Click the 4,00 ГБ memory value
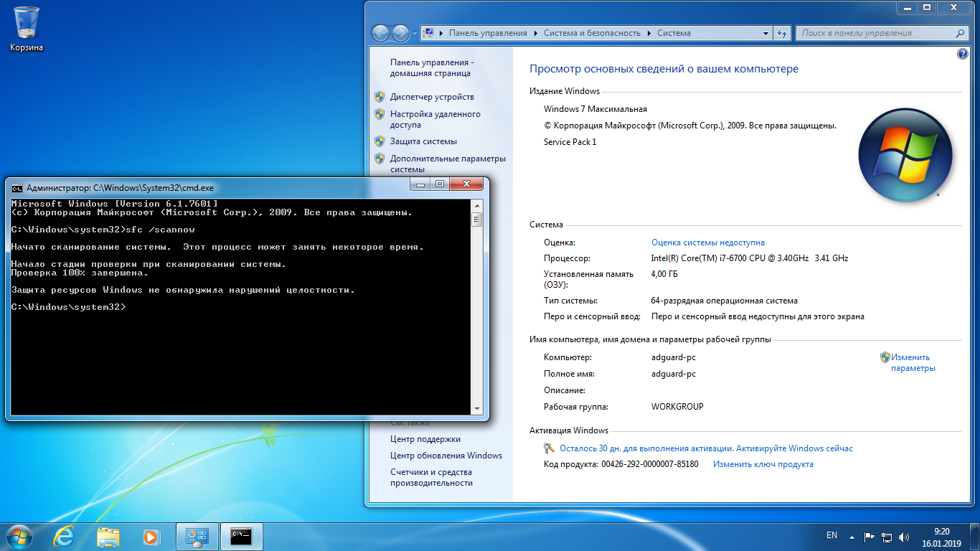The image size is (980, 551). click(x=664, y=274)
